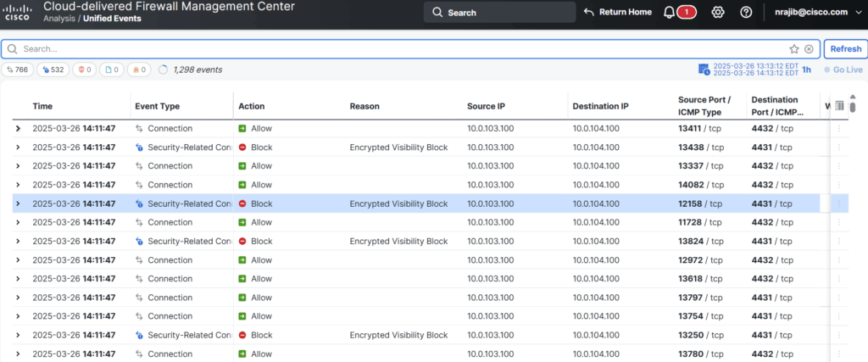
Task: Open row menu for source port 13337
Action: pos(838,166)
